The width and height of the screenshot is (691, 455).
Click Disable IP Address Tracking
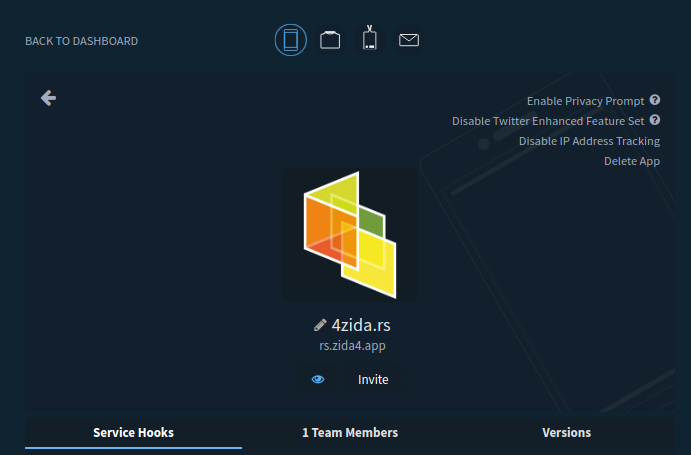[589, 141]
